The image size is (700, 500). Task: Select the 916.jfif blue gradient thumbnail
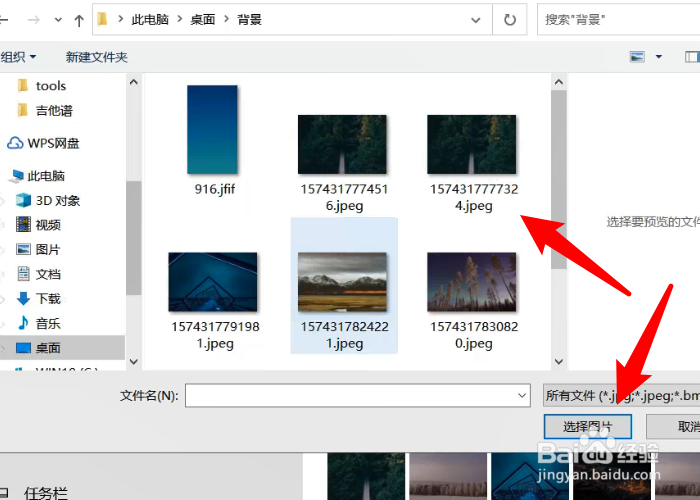click(x=212, y=129)
